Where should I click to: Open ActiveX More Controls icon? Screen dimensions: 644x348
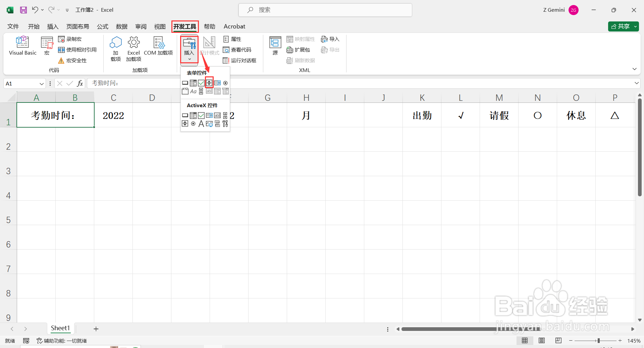point(225,124)
